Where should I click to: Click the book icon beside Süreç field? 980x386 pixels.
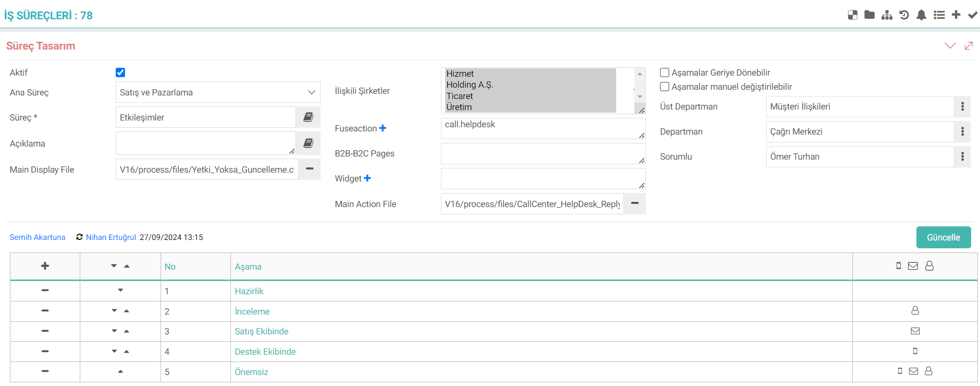pos(308,117)
